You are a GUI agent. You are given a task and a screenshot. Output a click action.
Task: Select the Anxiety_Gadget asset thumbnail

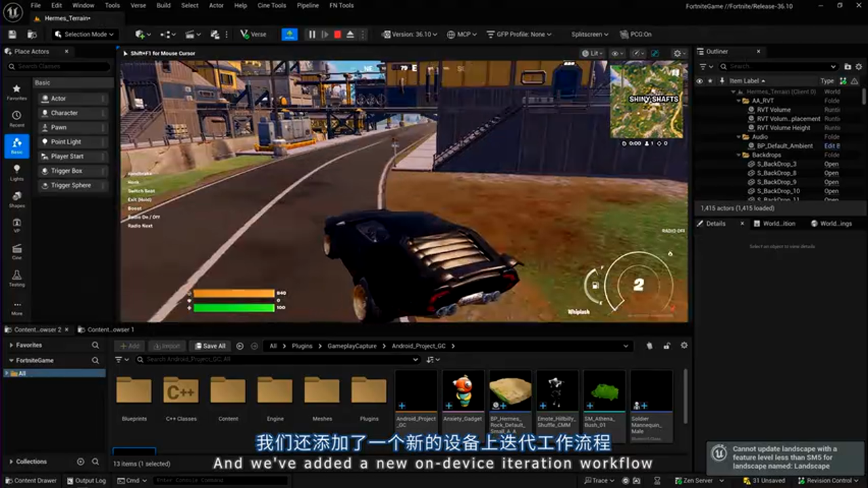click(x=462, y=390)
